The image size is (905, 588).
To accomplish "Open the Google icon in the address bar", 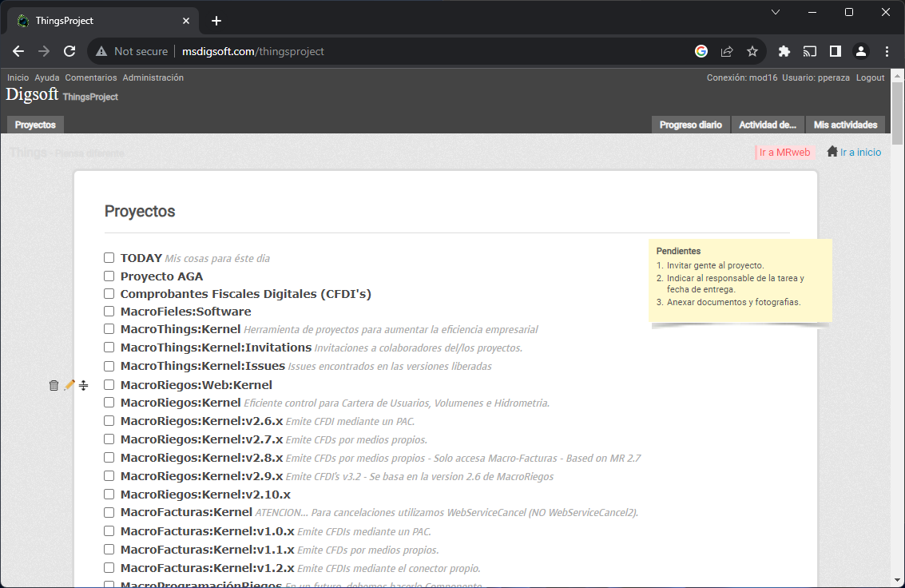I will [x=701, y=51].
